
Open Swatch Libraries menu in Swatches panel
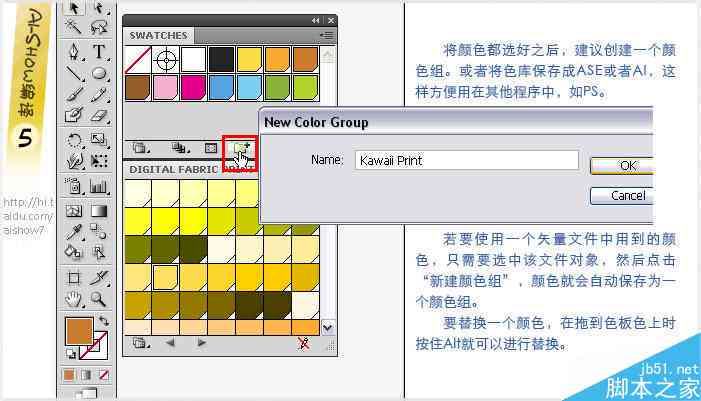click(x=140, y=148)
